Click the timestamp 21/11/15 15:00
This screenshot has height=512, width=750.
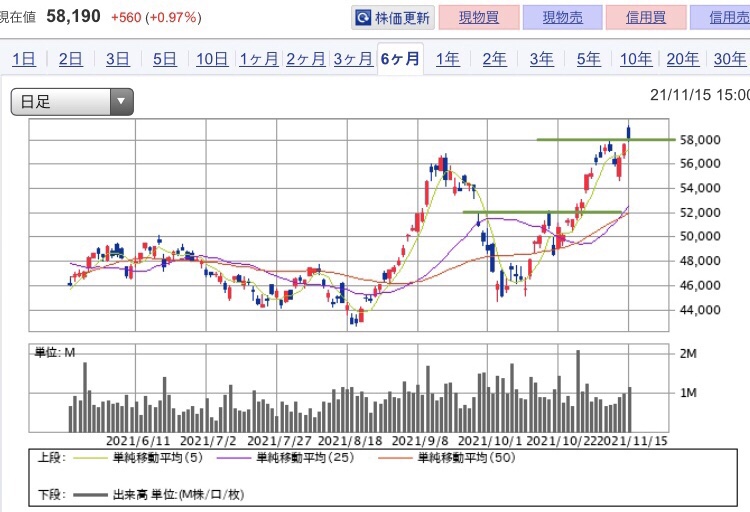(700, 95)
